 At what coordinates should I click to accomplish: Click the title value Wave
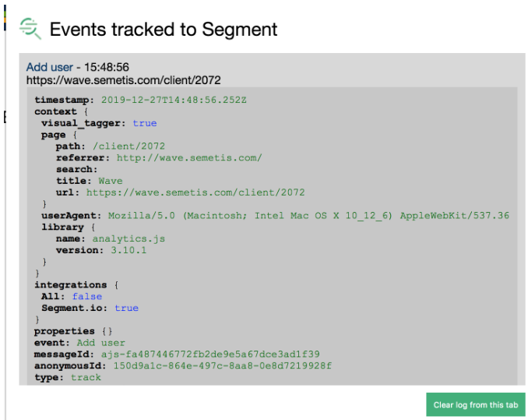click(111, 181)
